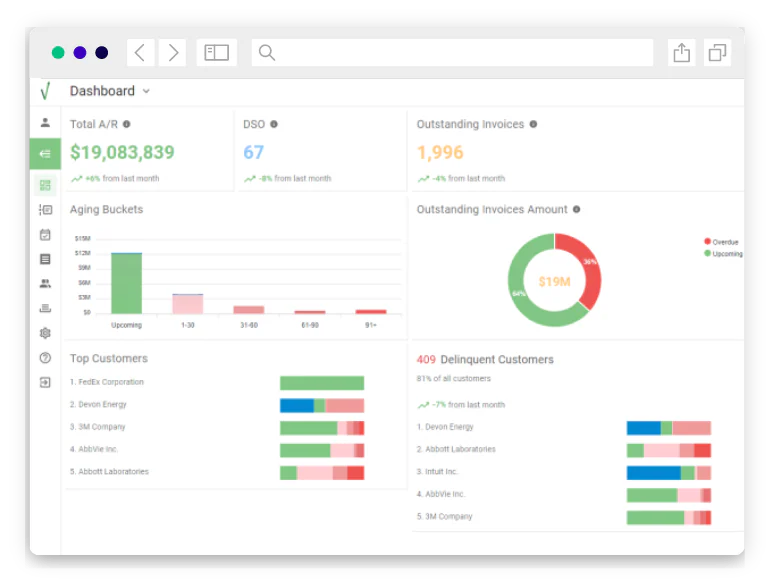Toggle the browser sidebar panel icon

click(x=216, y=52)
